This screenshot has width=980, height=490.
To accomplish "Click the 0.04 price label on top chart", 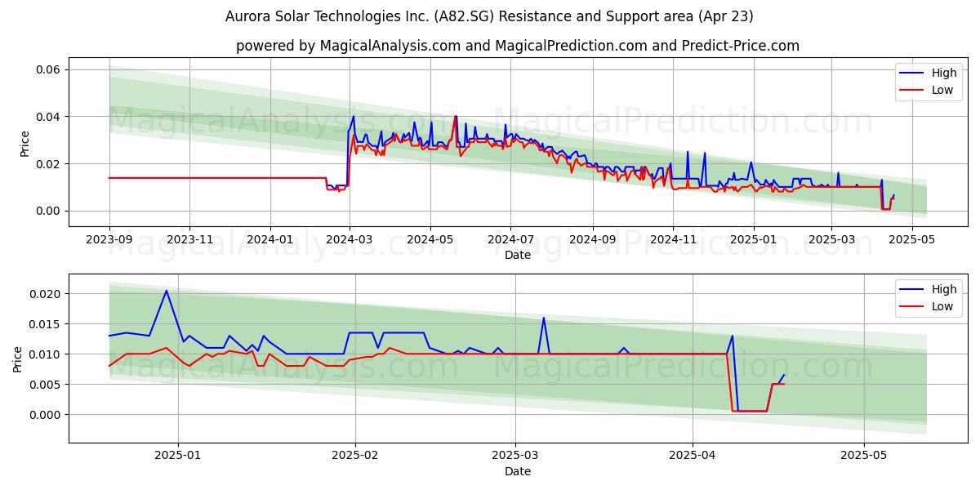I will coord(48,117).
